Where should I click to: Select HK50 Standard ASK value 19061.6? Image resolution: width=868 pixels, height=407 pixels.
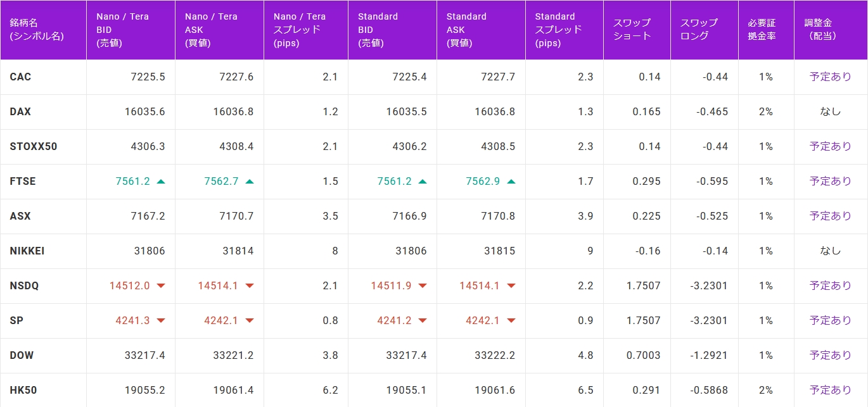point(495,390)
